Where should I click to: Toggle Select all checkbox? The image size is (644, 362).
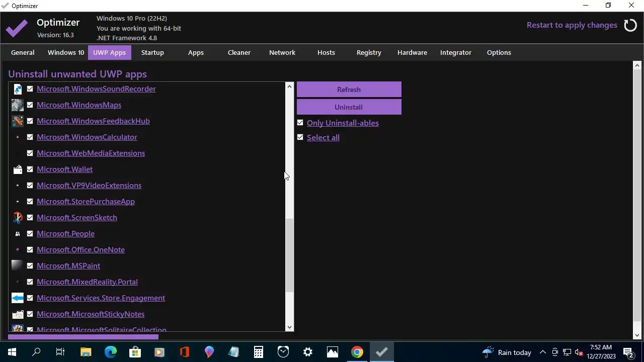point(300,137)
